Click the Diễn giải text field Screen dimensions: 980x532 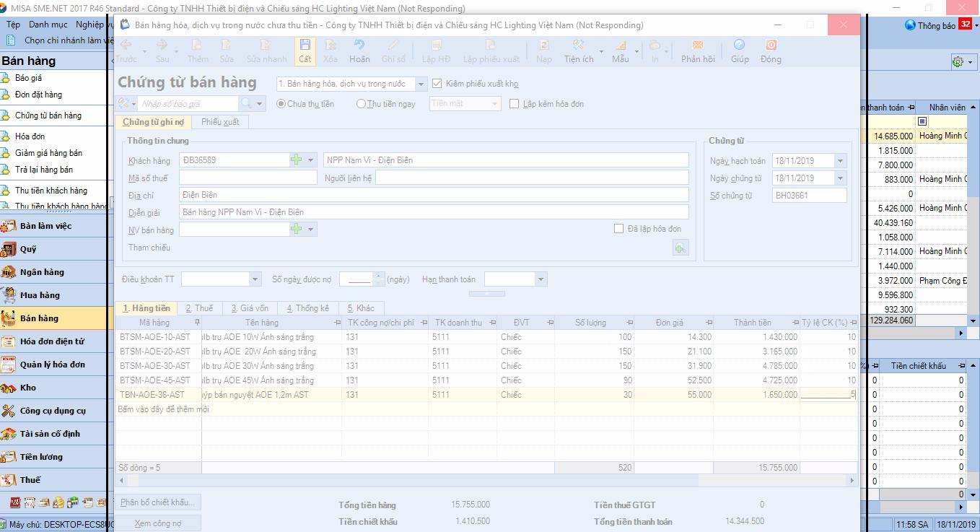[x=433, y=212]
